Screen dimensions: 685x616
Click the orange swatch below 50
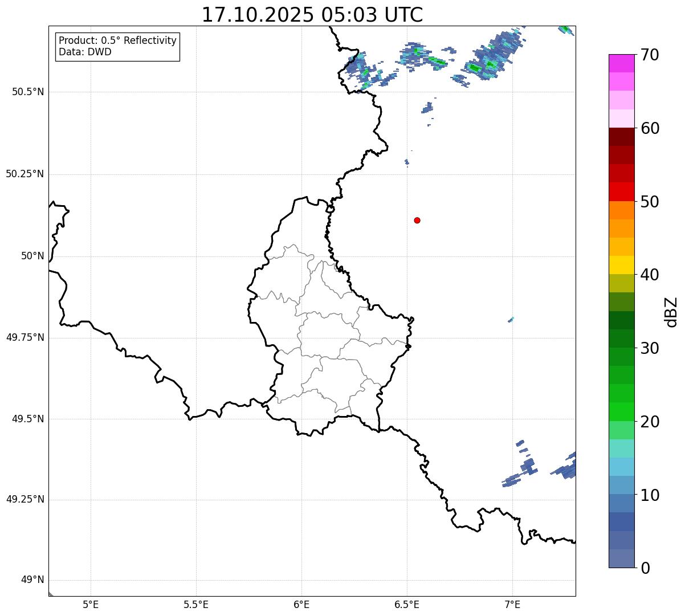pos(621,210)
